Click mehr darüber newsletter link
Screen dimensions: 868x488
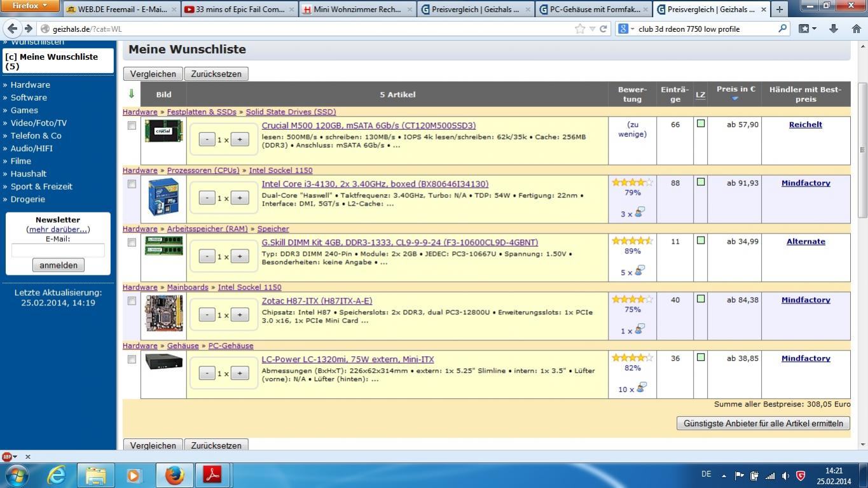click(x=58, y=229)
